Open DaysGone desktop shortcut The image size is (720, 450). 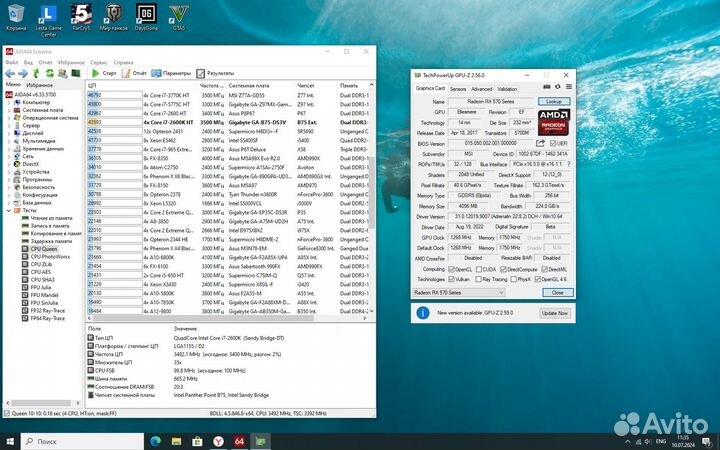tap(146, 18)
